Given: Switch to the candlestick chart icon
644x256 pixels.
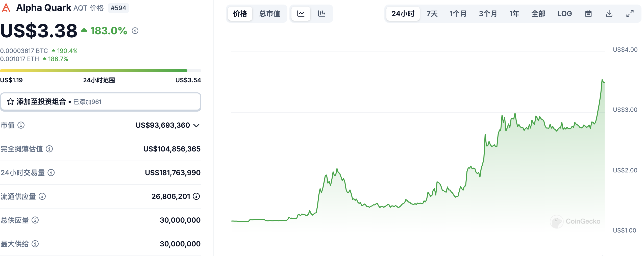Looking at the screenshot, I should click(321, 14).
